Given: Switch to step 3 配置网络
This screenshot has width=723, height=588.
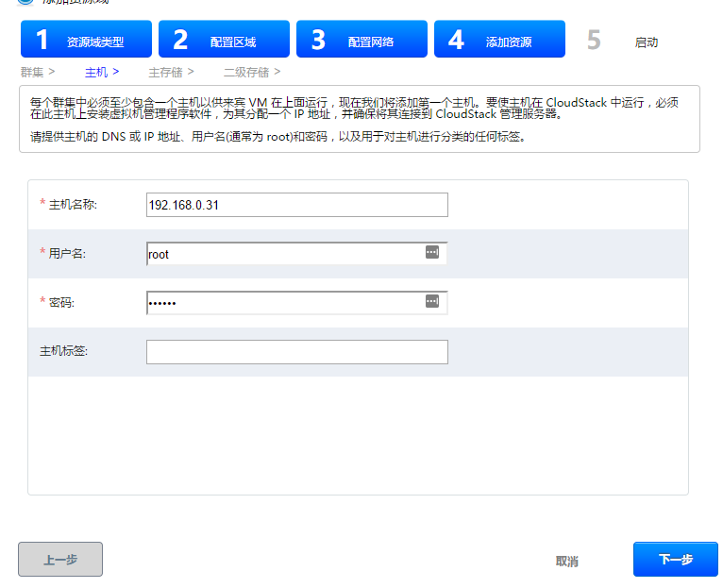Looking at the screenshot, I should (361, 40).
